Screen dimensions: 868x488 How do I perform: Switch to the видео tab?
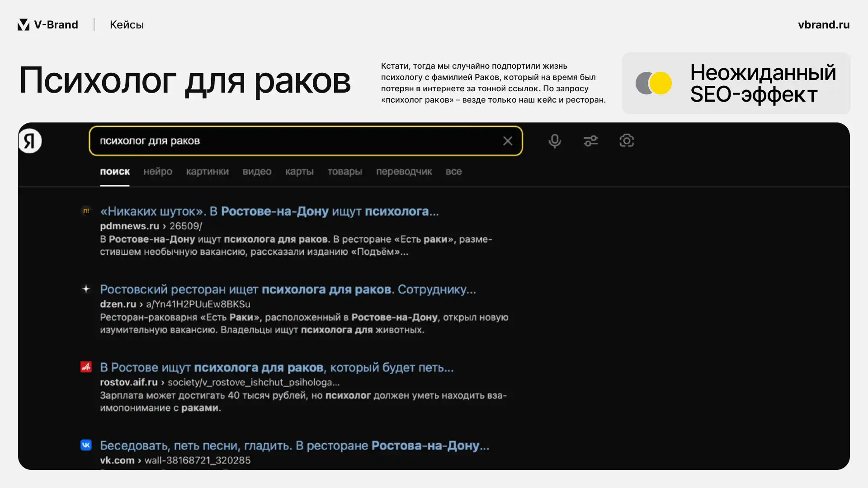click(x=256, y=172)
